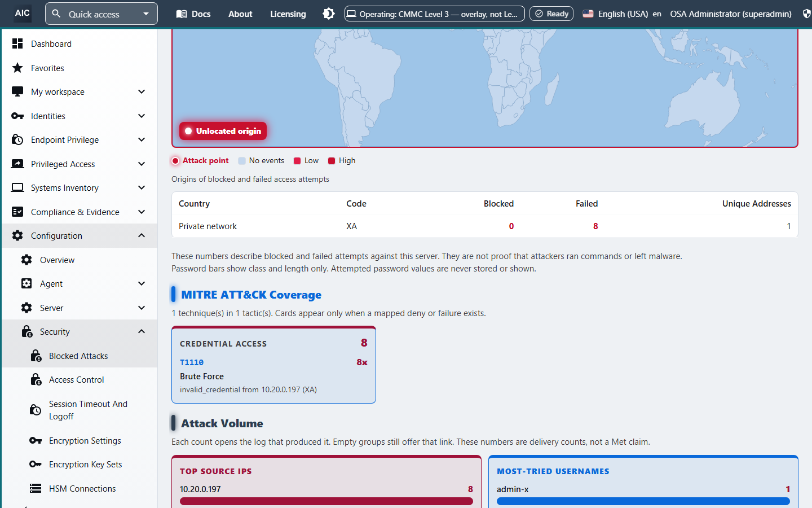The width and height of the screenshot is (812, 508).
Task: Click the Favorites star icon
Action: click(x=17, y=68)
